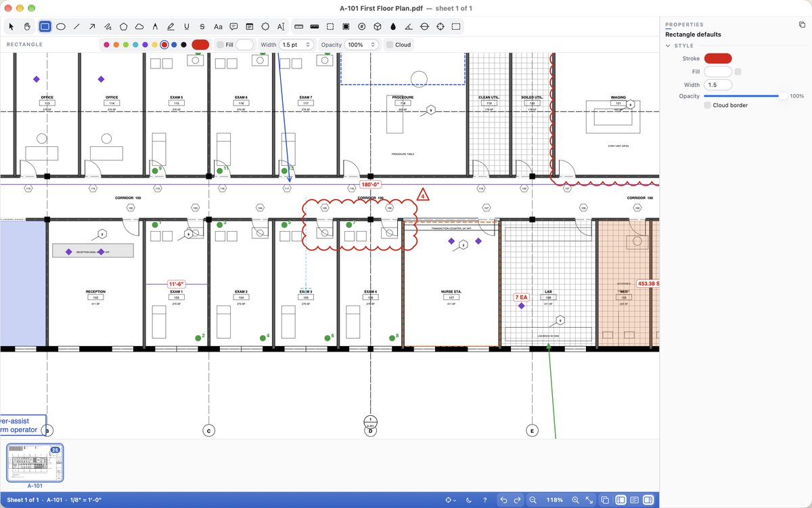
Task: Open the red stroke swatch in toolbar
Action: coord(200,45)
